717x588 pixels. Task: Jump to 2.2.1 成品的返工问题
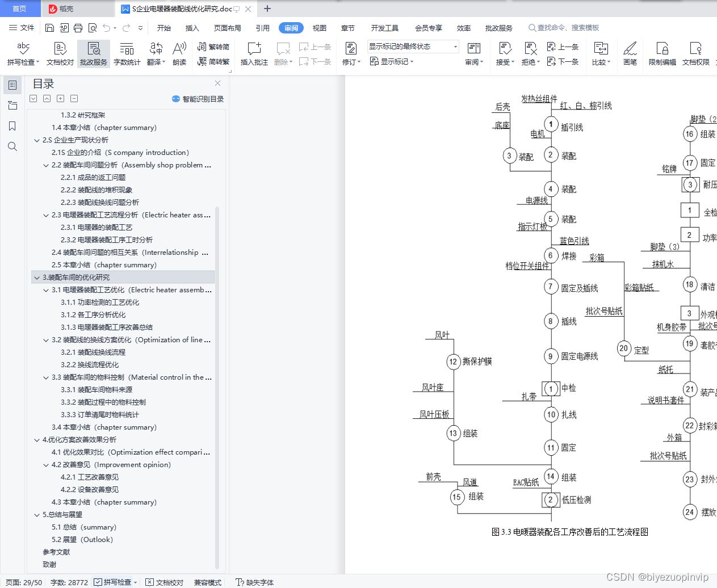93,178
